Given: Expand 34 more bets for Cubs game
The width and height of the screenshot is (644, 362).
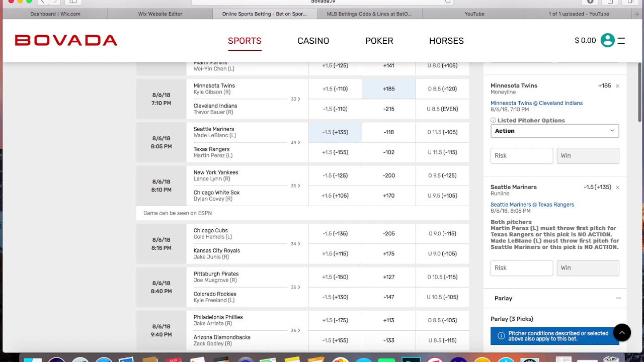Looking at the screenshot, I should coord(295,244).
